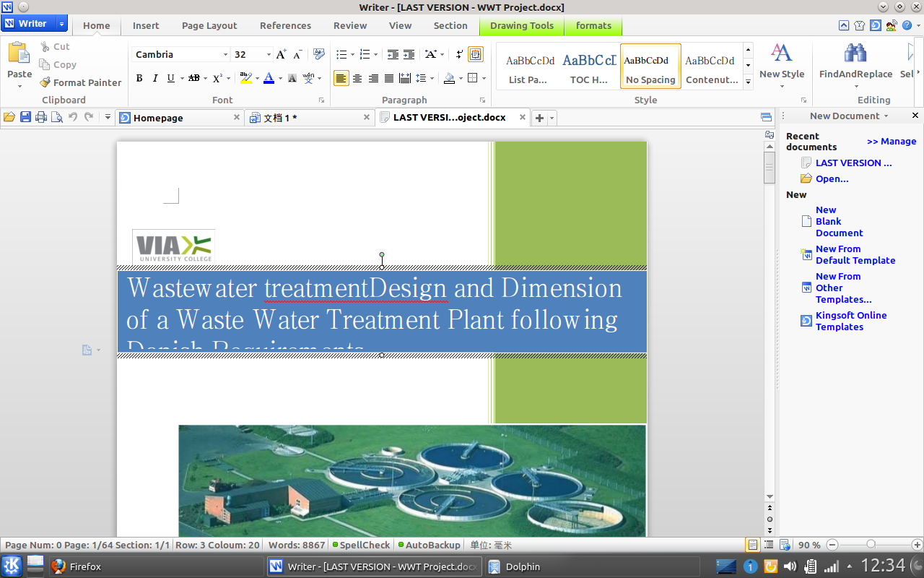Viewport: 924px width, 578px height.
Task: Open Find and Replace binoculars
Action: coord(855,53)
